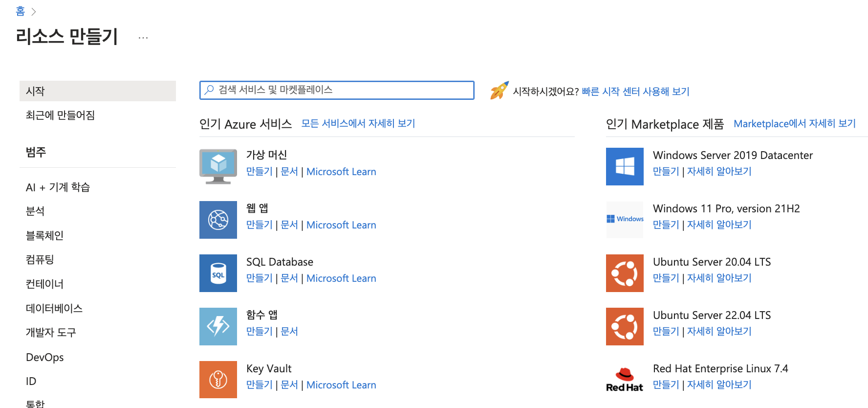Image resolution: width=868 pixels, height=408 pixels.
Task: Open the 분석 category
Action: 35,211
